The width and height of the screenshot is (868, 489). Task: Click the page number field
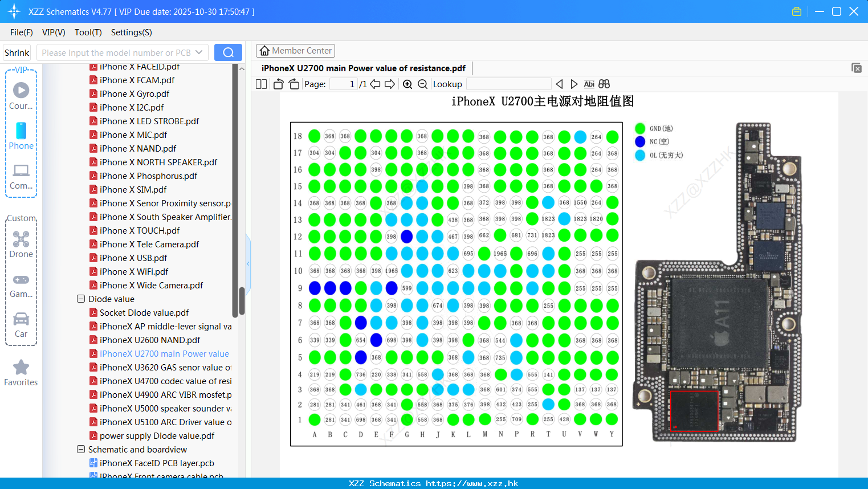pyautogui.click(x=344, y=84)
